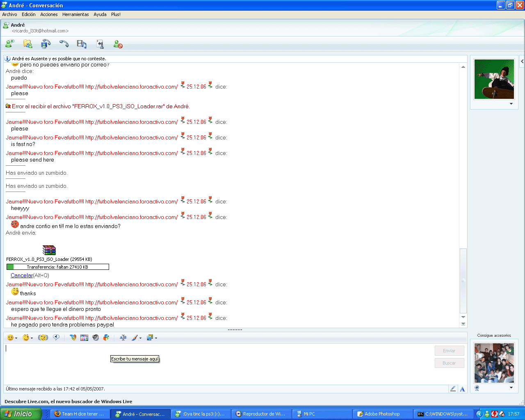This screenshot has width=525, height=420.
Task: Click the Messenger buddy icon in the system tray
Action: tap(487, 414)
